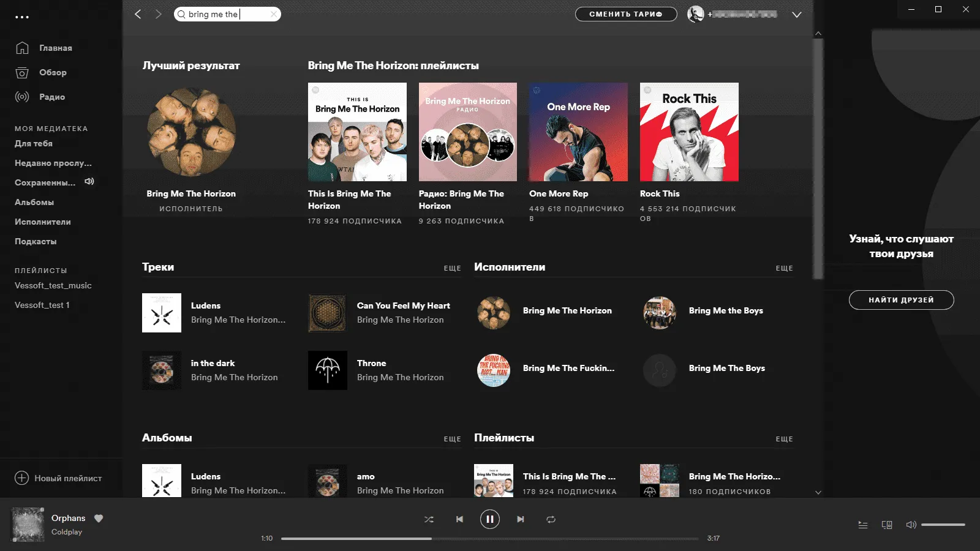Open Coldplay artist from now playing
Screen dimensions: 980x551
67,532
